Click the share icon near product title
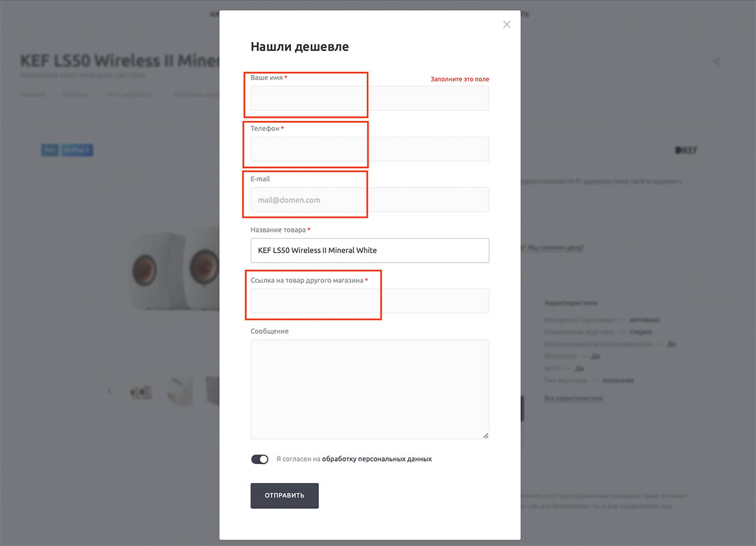This screenshot has width=756, height=546. (716, 61)
